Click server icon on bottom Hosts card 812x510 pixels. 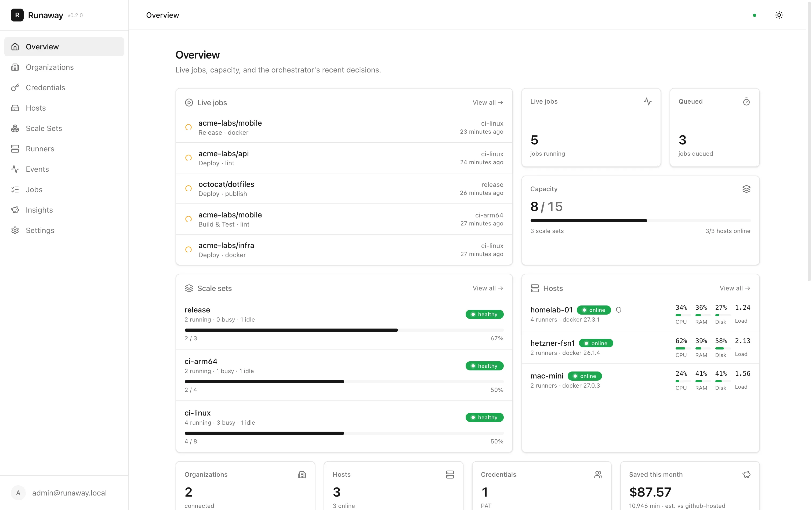click(450, 475)
